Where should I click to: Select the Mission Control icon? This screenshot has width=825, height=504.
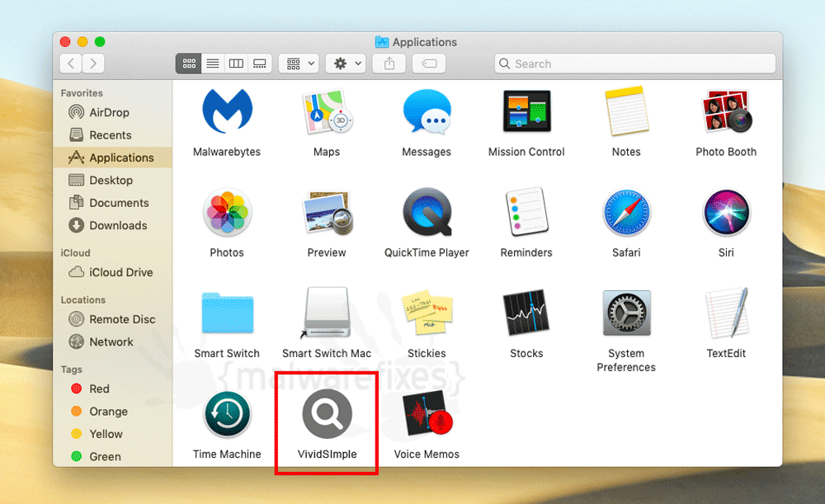pos(526,111)
